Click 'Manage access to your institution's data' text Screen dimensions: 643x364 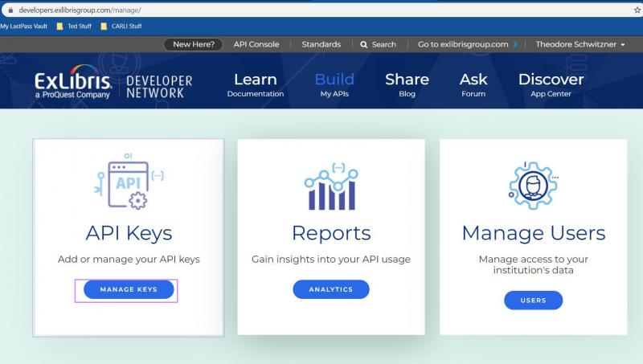(534, 264)
